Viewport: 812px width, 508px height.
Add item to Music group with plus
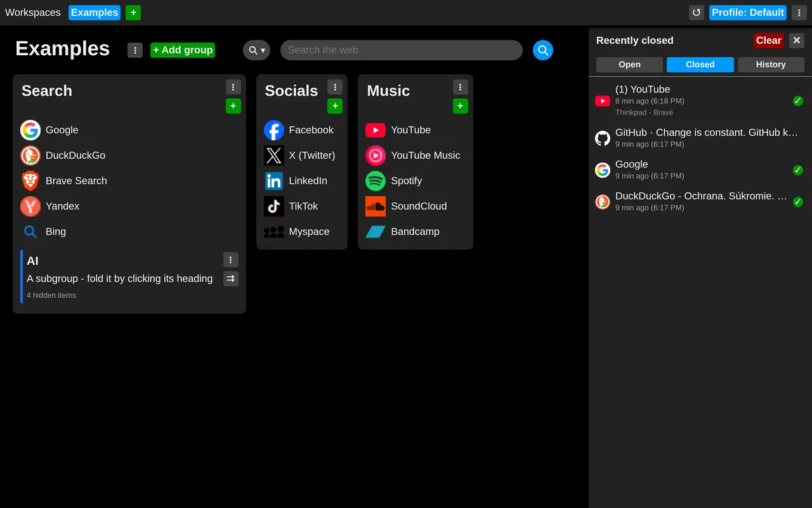click(461, 106)
